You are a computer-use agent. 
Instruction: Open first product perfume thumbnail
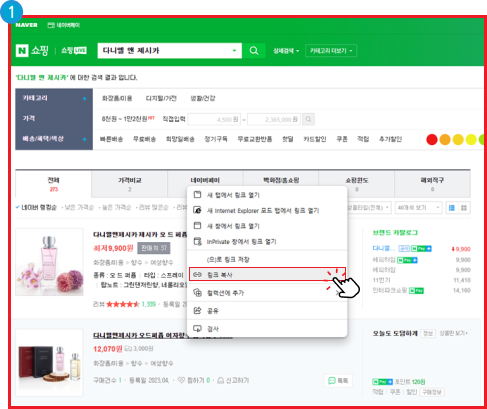tap(49, 262)
